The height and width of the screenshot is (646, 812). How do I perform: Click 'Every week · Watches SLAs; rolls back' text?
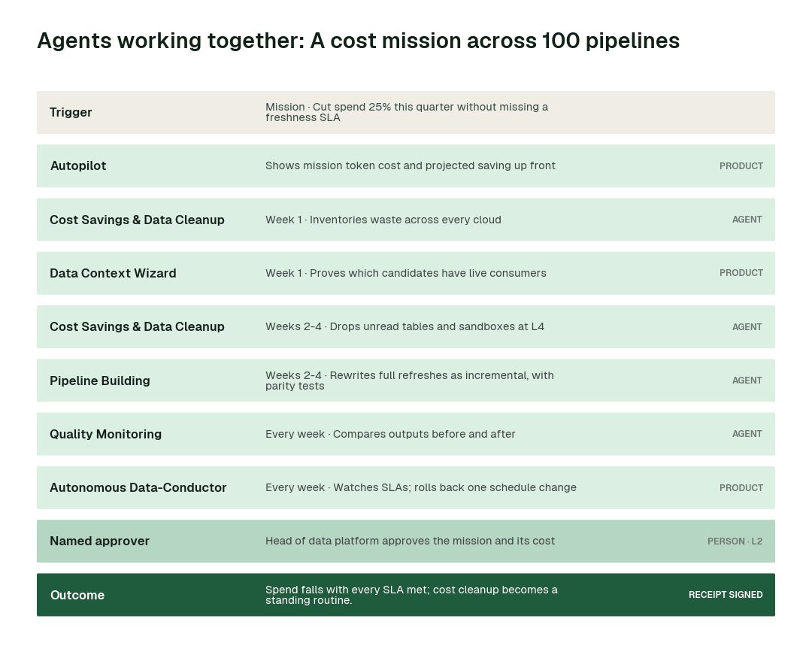pos(421,487)
